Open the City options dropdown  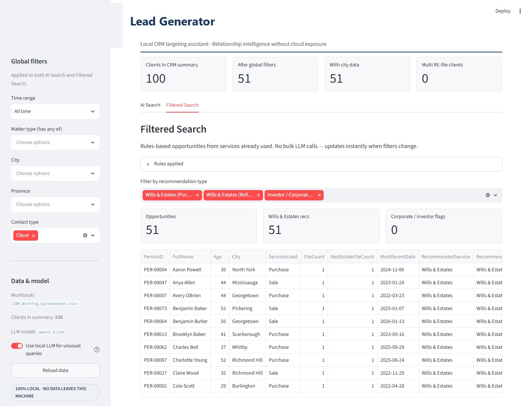click(55, 173)
